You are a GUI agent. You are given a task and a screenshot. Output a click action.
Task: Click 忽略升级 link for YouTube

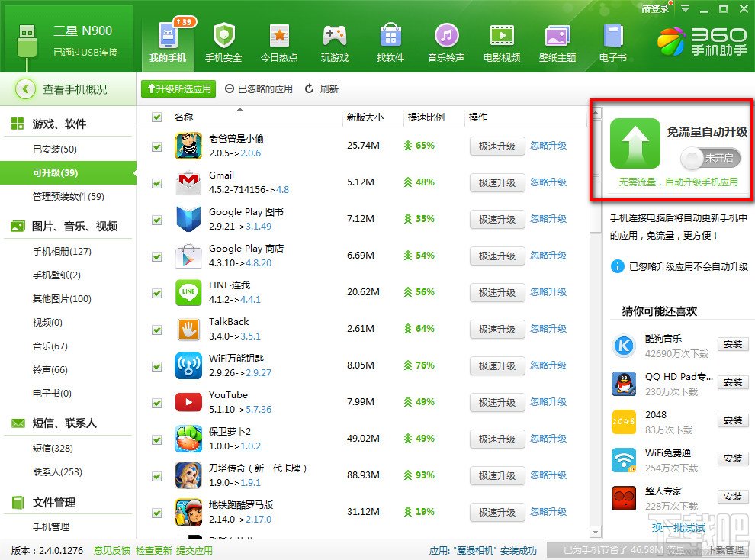(548, 402)
